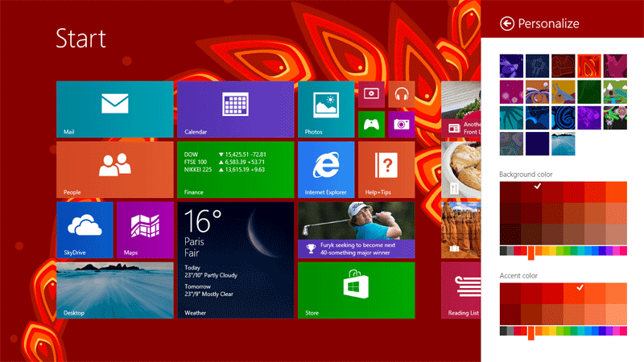The image size is (644, 362).
Task: Choose the dark red top-left Accent color shade
Action: (510, 293)
